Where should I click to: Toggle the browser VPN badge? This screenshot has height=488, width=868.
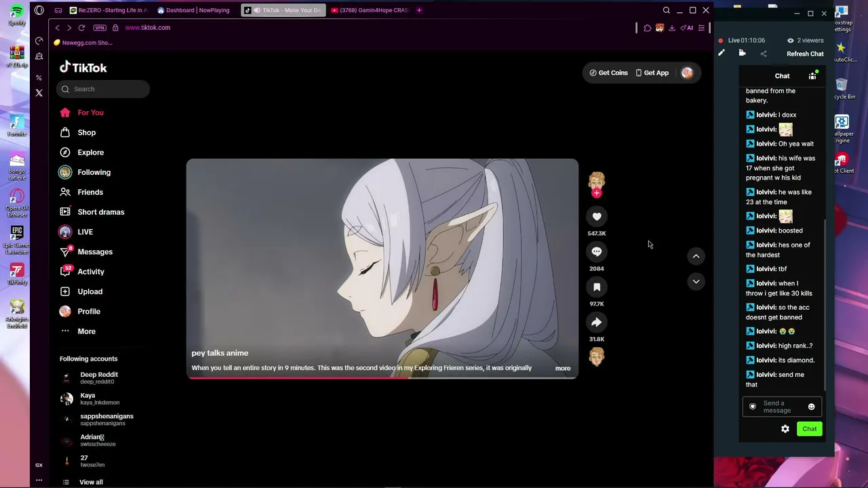(100, 28)
